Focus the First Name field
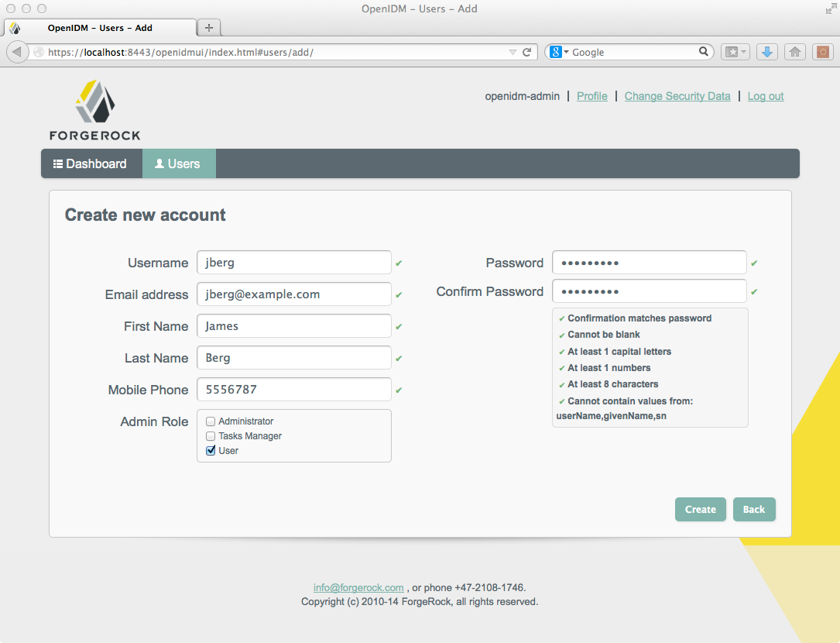The height and width of the screenshot is (643, 840). tap(294, 326)
